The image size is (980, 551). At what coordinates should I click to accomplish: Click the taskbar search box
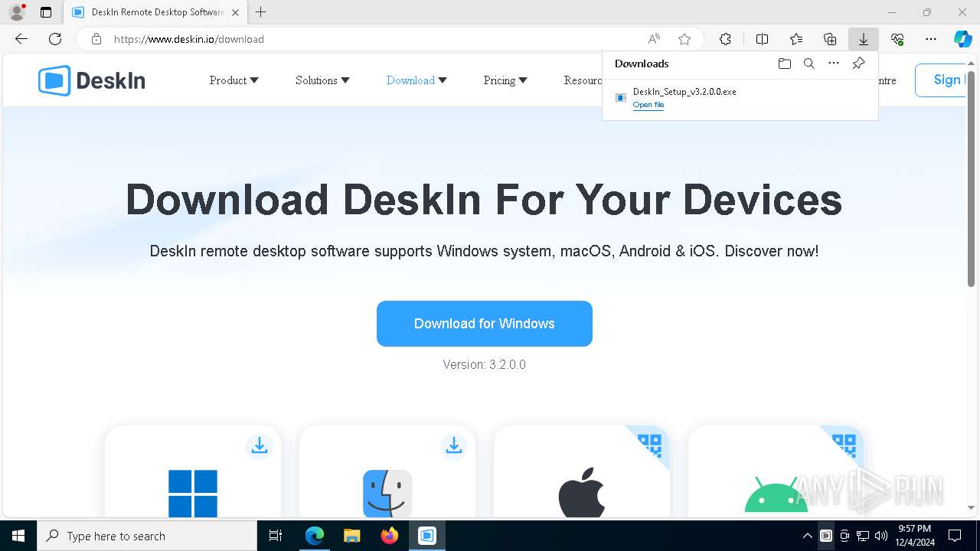[147, 536]
